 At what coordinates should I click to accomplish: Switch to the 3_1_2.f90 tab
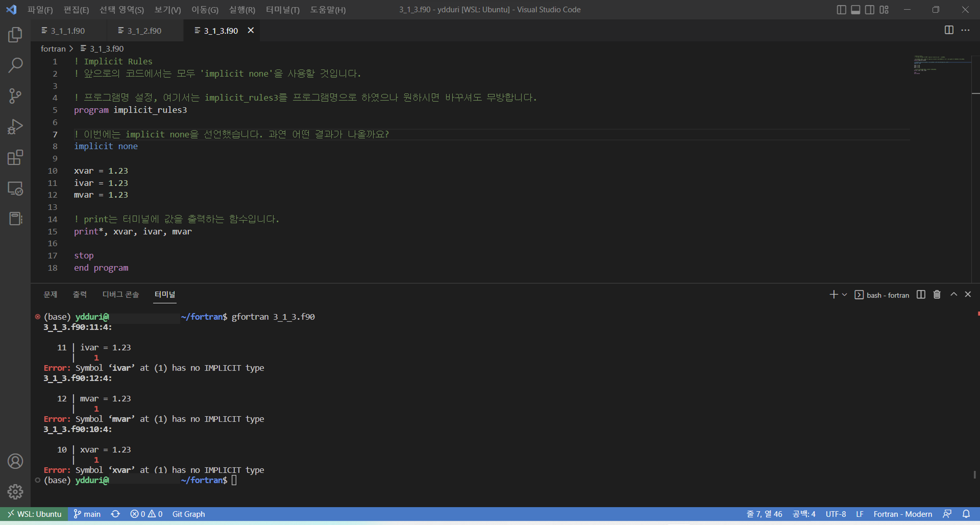click(x=144, y=31)
